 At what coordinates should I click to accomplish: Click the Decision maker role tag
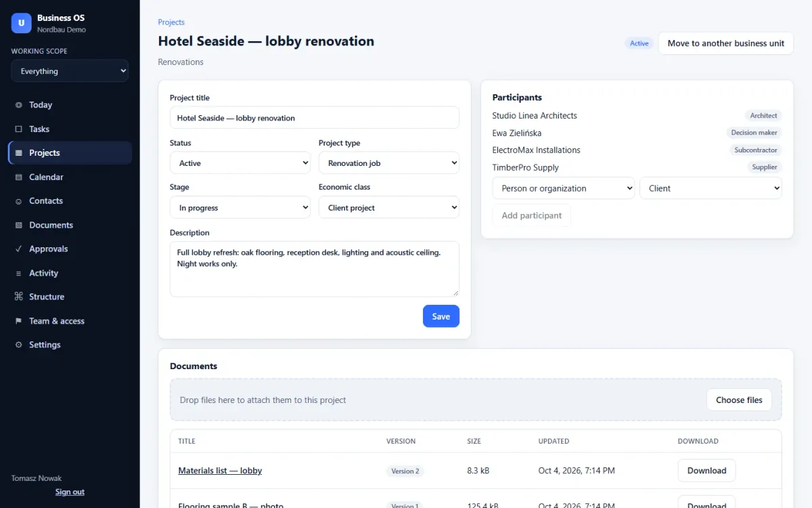(754, 133)
